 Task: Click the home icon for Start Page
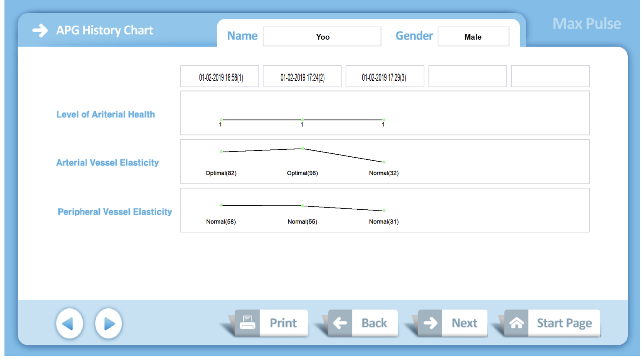click(x=516, y=323)
